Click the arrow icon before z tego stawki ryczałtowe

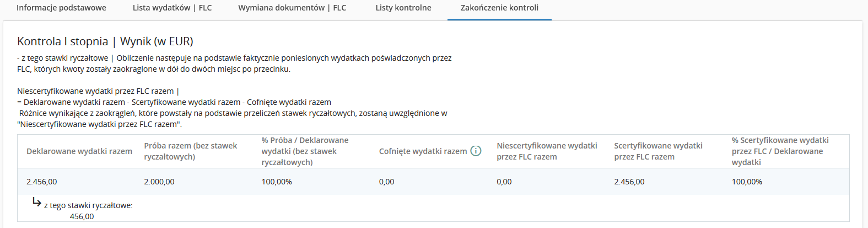[x=37, y=202]
